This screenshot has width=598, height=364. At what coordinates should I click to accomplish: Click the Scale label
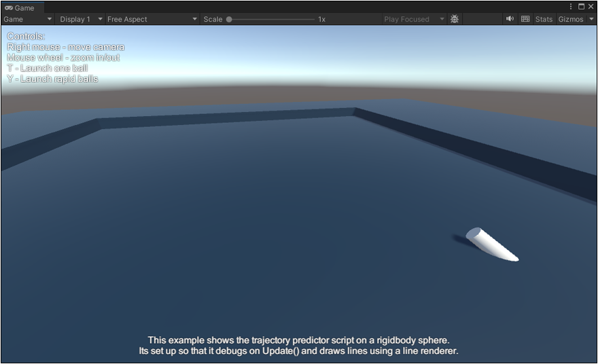(x=213, y=19)
